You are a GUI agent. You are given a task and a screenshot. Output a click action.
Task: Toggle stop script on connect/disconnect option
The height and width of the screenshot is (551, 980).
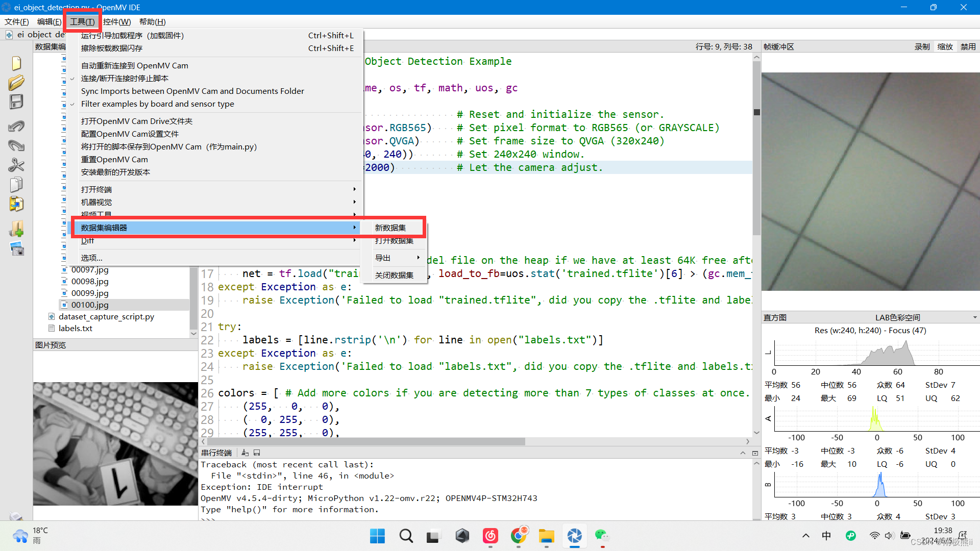click(125, 78)
